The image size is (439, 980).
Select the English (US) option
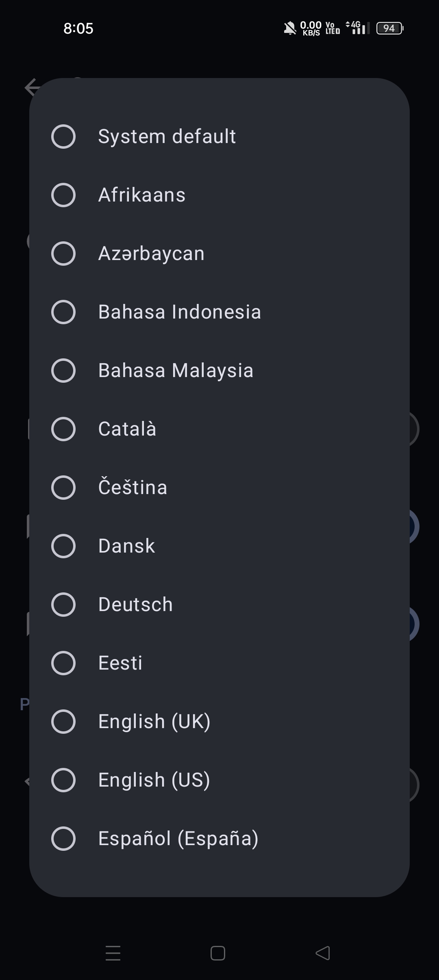pos(63,780)
